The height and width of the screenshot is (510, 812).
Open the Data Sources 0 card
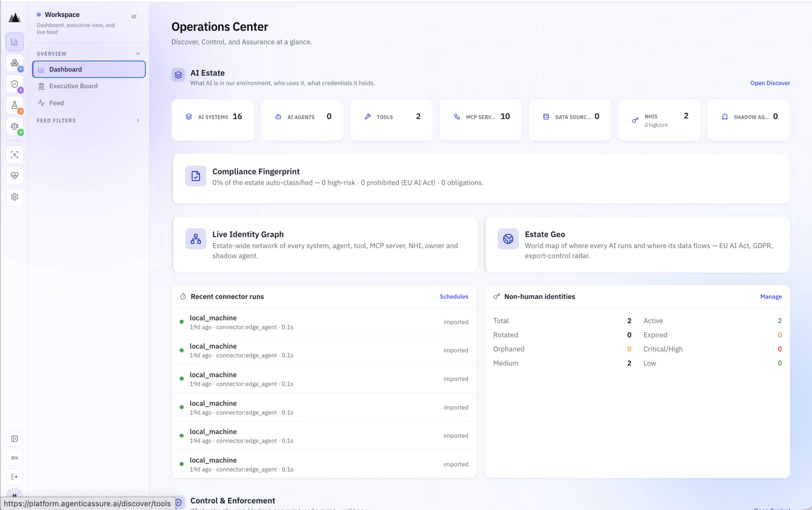click(x=570, y=120)
